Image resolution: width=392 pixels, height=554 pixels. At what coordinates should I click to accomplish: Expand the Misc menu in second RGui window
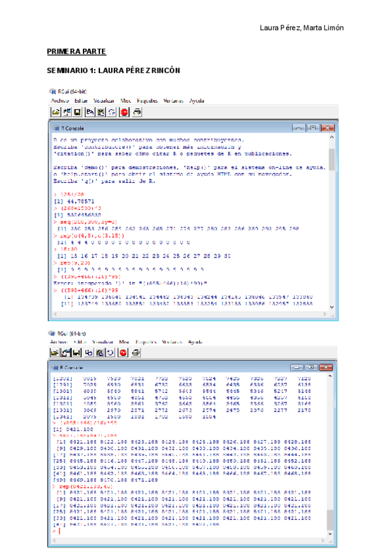[124, 342]
